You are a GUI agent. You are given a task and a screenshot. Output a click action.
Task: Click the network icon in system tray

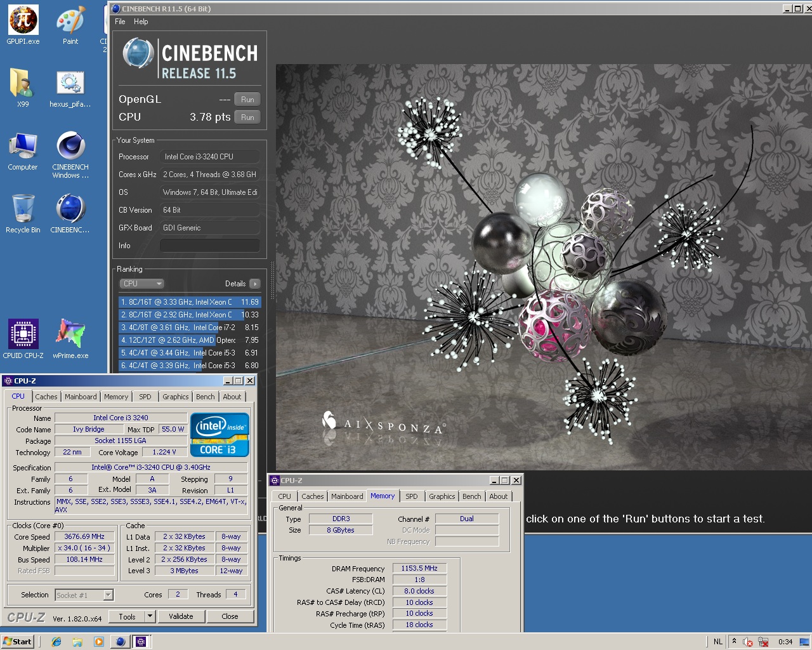[763, 642]
